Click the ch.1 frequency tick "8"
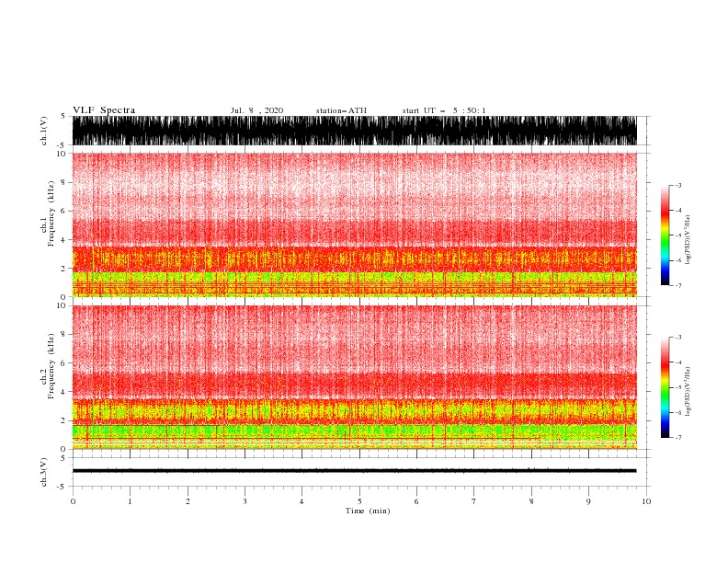Image resolution: width=728 pixels, height=563 pixels. coord(63,182)
